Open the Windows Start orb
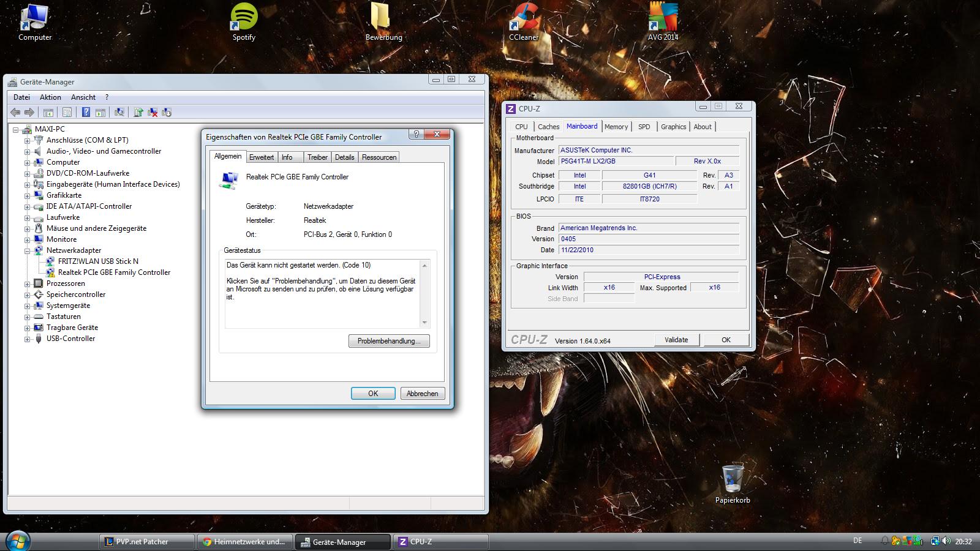The width and height of the screenshot is (980, 551). (x=17, y=541)
